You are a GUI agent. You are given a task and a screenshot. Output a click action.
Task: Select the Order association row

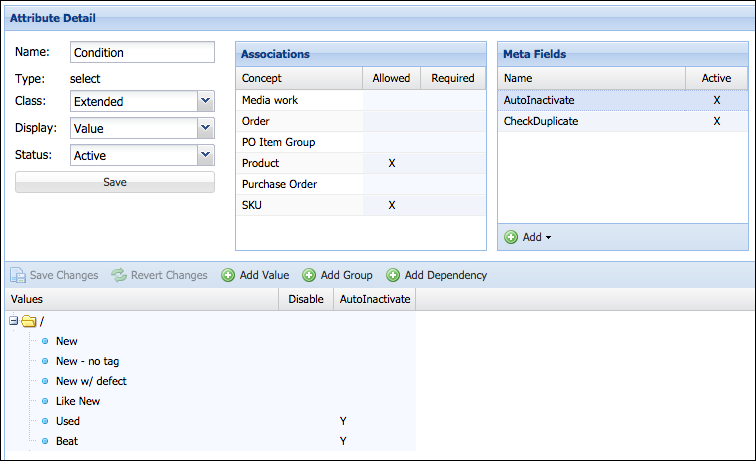coord(361,121)
